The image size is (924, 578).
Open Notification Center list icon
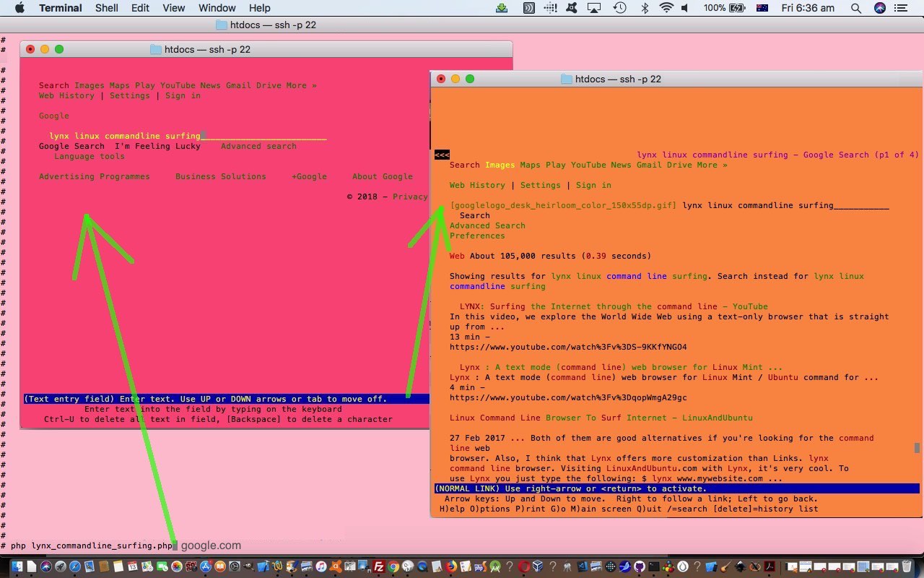901,8
